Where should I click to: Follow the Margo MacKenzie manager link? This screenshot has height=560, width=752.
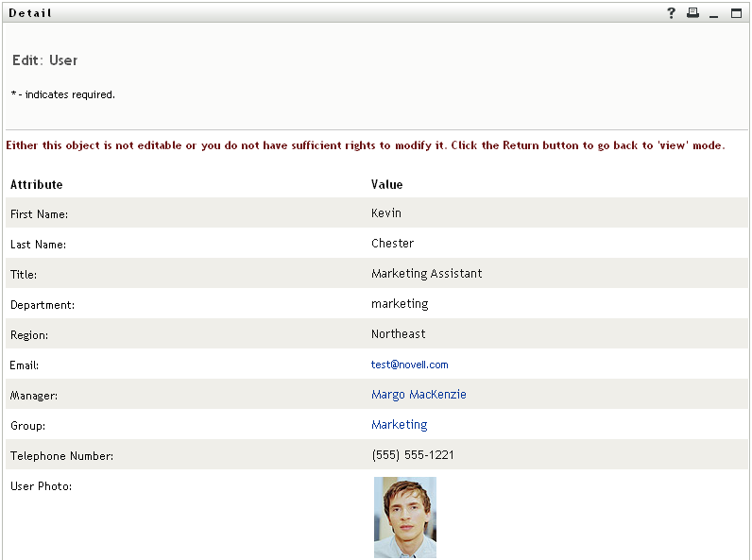419,395
